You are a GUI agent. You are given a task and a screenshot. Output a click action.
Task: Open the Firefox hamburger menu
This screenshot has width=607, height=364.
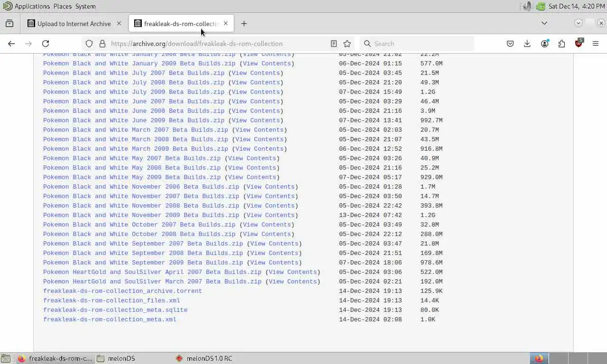(596, 44)
